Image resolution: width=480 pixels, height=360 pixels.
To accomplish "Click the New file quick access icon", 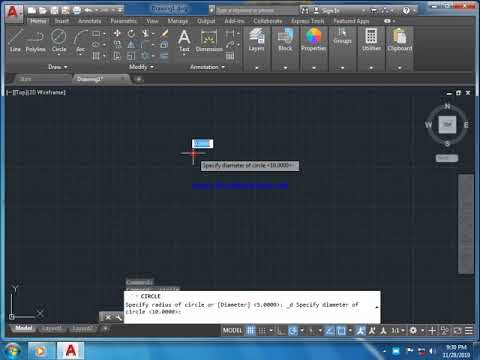I will [x=32, y=11].
